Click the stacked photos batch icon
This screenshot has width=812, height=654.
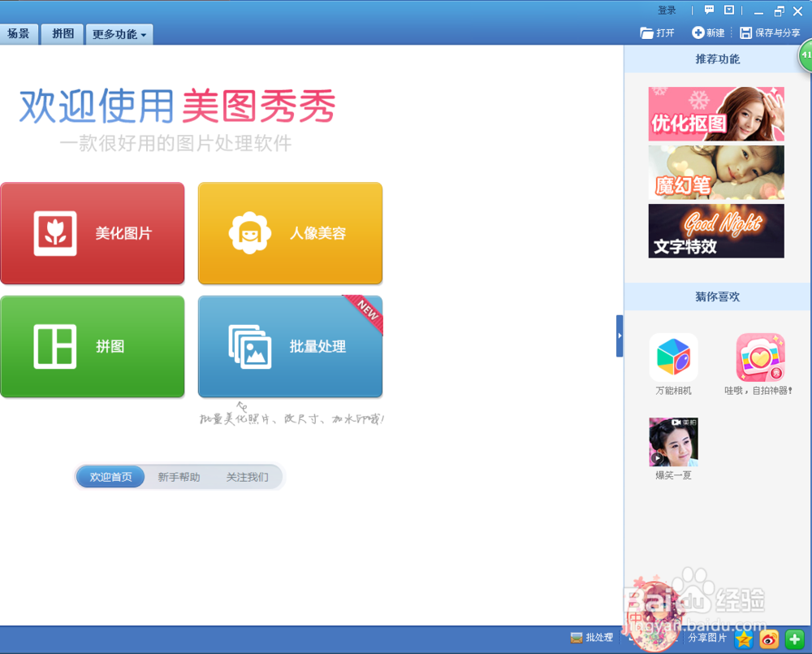point(249,347)
